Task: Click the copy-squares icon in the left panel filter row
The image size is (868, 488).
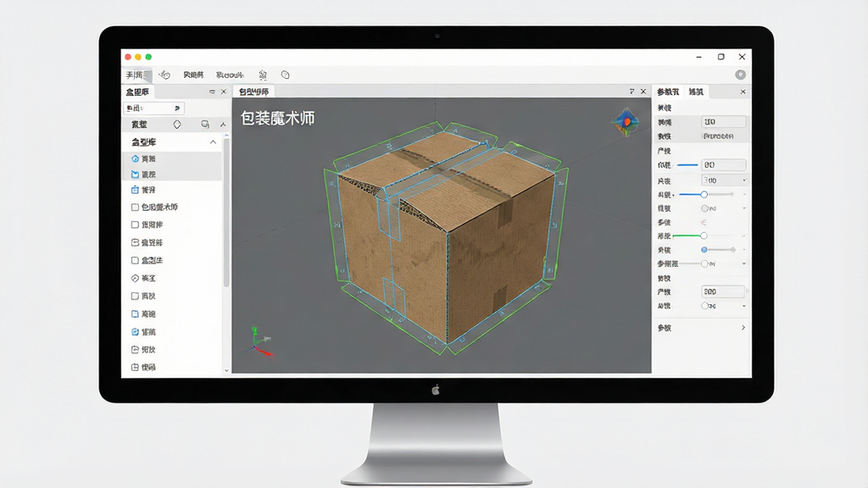Action: (205, 125)
